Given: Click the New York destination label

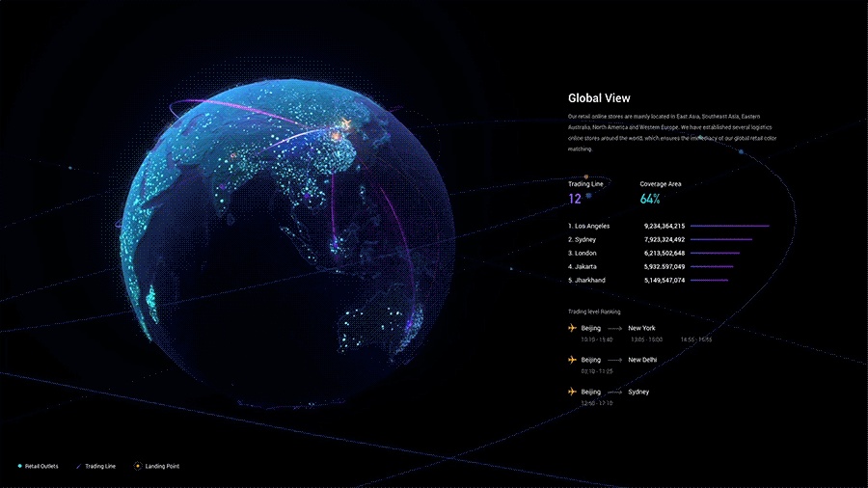Looking at the screenshot, I should pyautogui.click(x=641, y=328).
